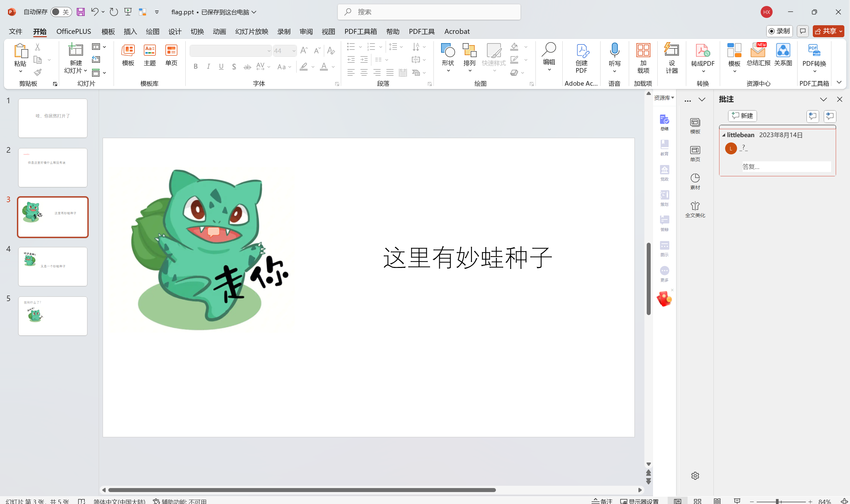Select slide 4 thumbnail
Image resolution: width=850 pixels, height=504 pixels.
pyautogui.click(x=53, y=267)
